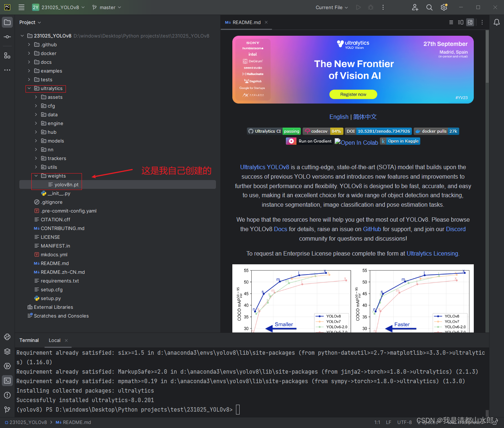Open the master branch dropdown
This screenshot has height=428, width=504.
click(x=107, y=7)
